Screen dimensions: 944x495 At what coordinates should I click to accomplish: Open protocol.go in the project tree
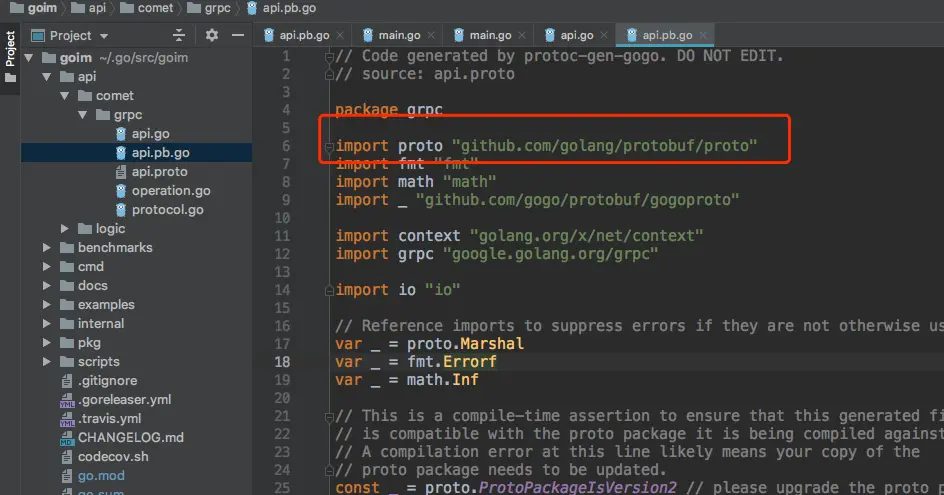click(167, 210)
